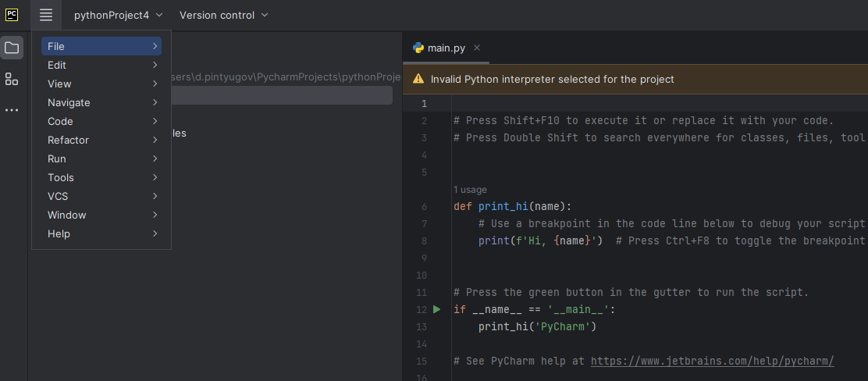Click line number 1 in gutter

pos(424,104)
